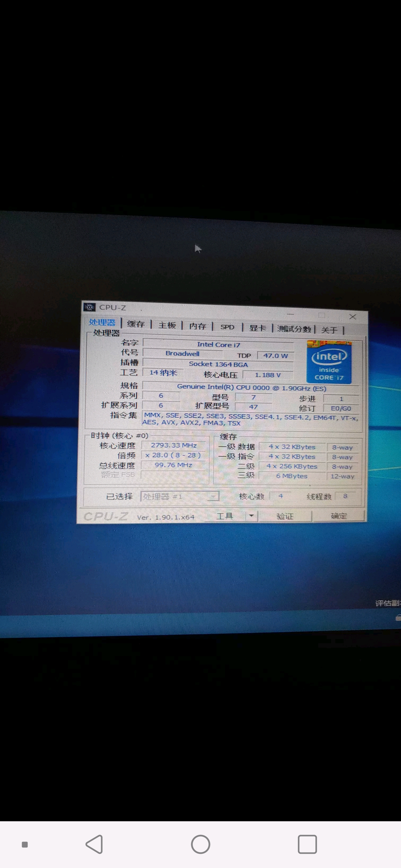Screen dimensions: 401x868
Task: Click the CPU-Z app icon in title bar
Action: click(x=89, y=307)
